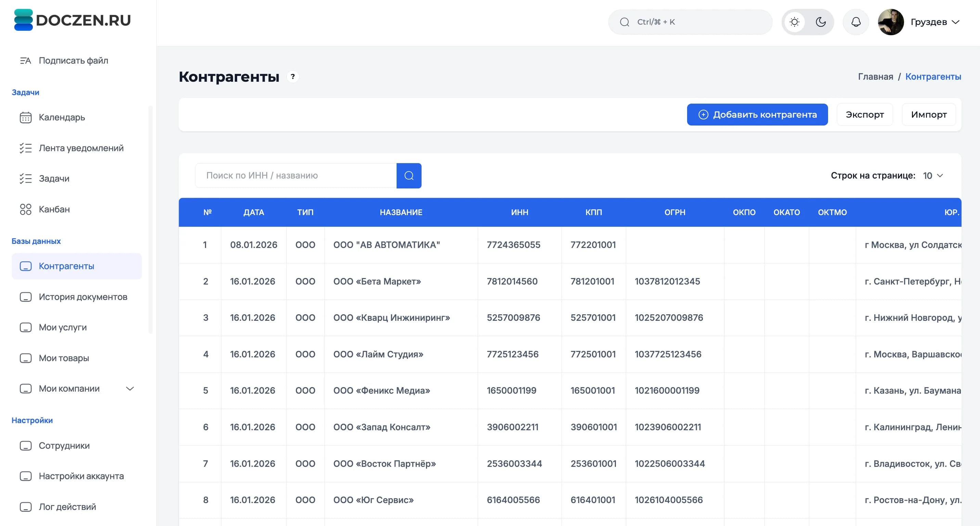Click the Импорт button
Screen dimensions: 980x526
pos(929,115)
